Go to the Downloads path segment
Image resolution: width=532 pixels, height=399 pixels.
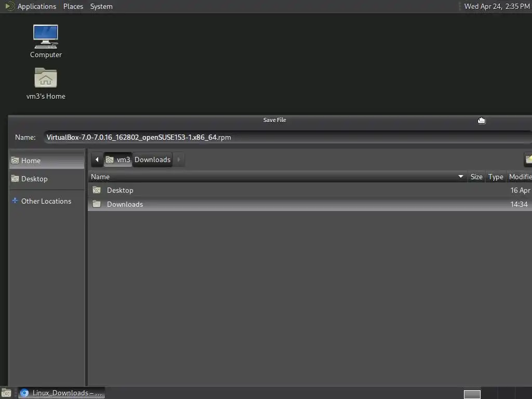[152, 159]
